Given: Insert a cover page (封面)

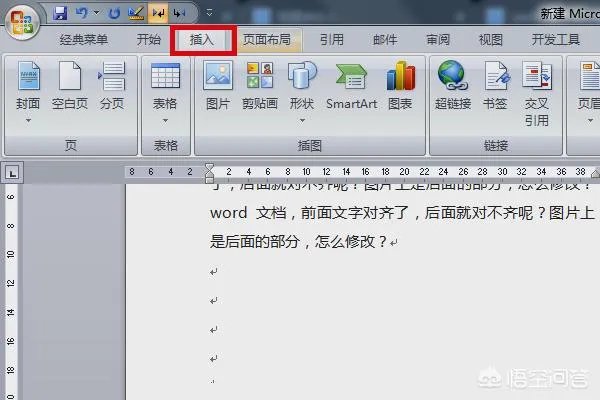Looking at the screenshot, I should (x=28, y=86).
